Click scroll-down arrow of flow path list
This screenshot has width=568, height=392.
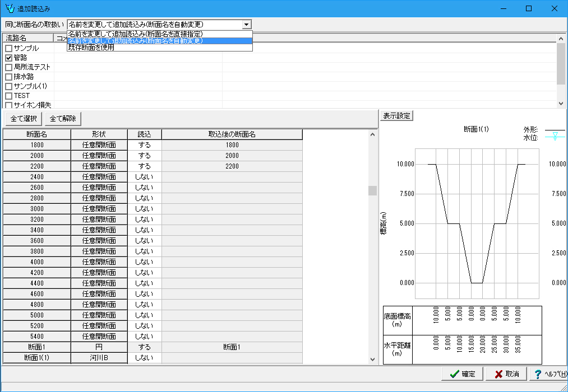pyautogui.click(x=561, y=104)
